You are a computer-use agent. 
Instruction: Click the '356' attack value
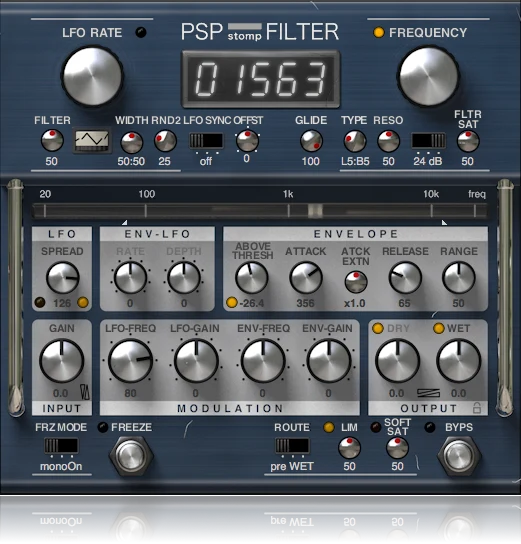(x=305, y=303)
